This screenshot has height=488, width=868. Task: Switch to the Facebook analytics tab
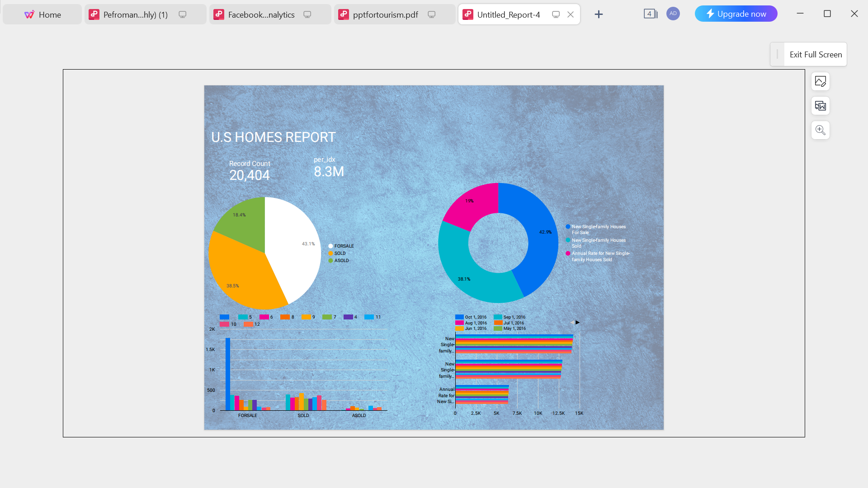261,14
